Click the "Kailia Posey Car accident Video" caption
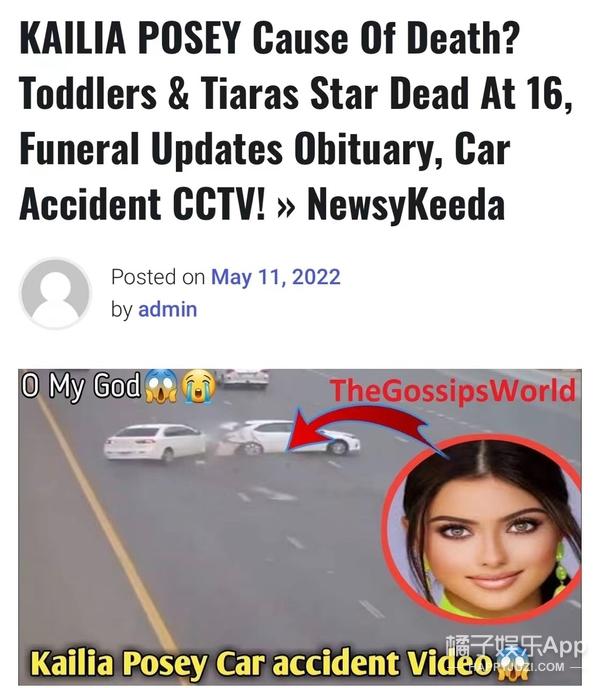The image size is (600, 688). 261,663
